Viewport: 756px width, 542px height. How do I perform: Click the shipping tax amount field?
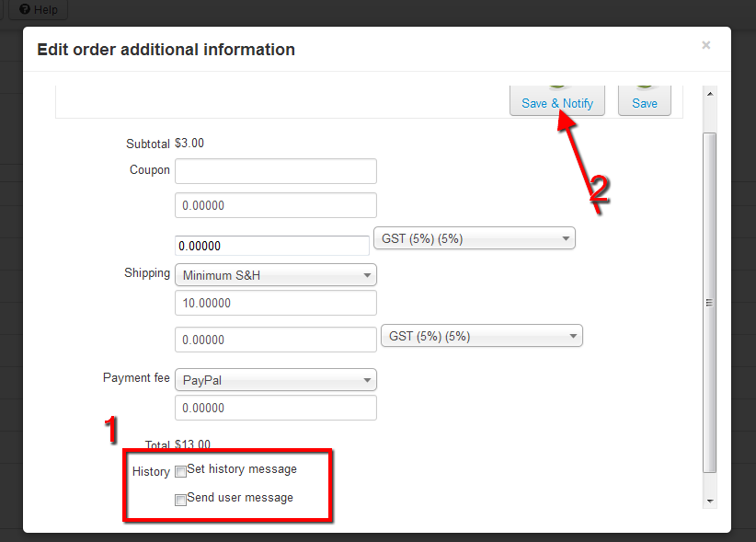pyautogui.click(x=275, y=340)
